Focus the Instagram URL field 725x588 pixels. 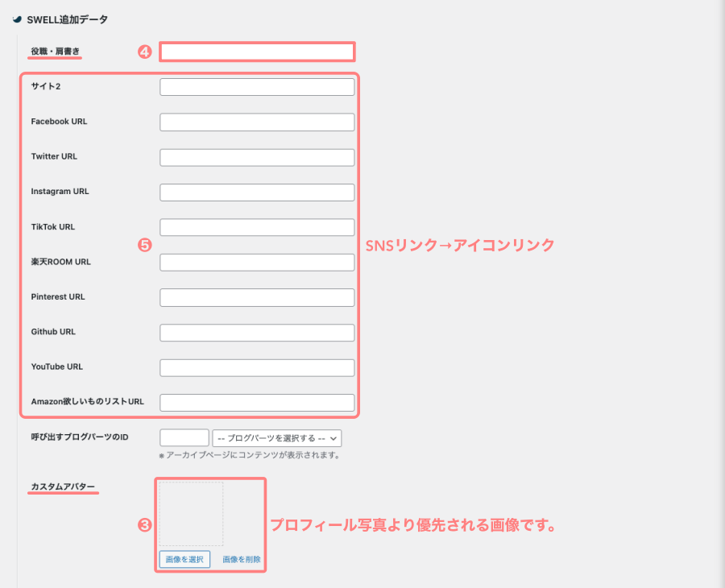point(257,193)
